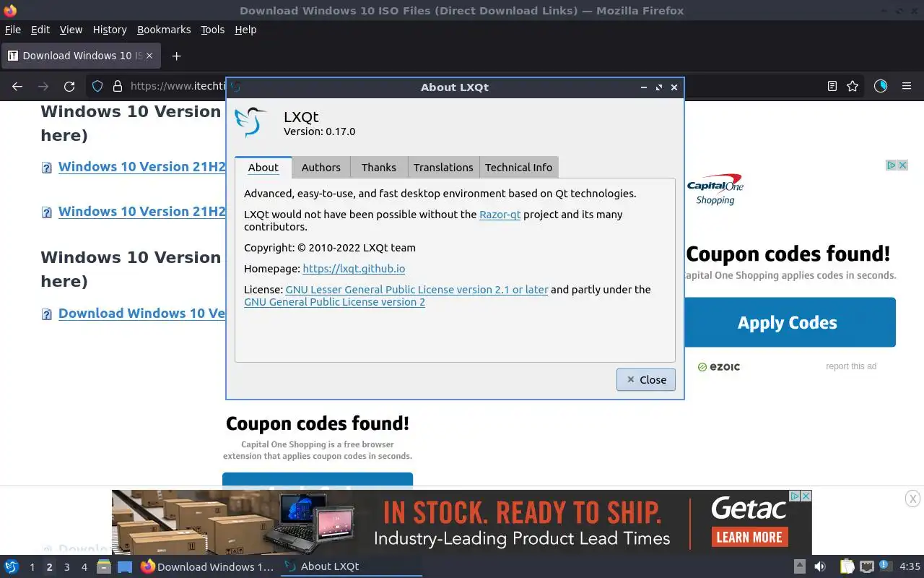
Task: Focus the Firefox window from the taskbar
Action: (208, 566)
